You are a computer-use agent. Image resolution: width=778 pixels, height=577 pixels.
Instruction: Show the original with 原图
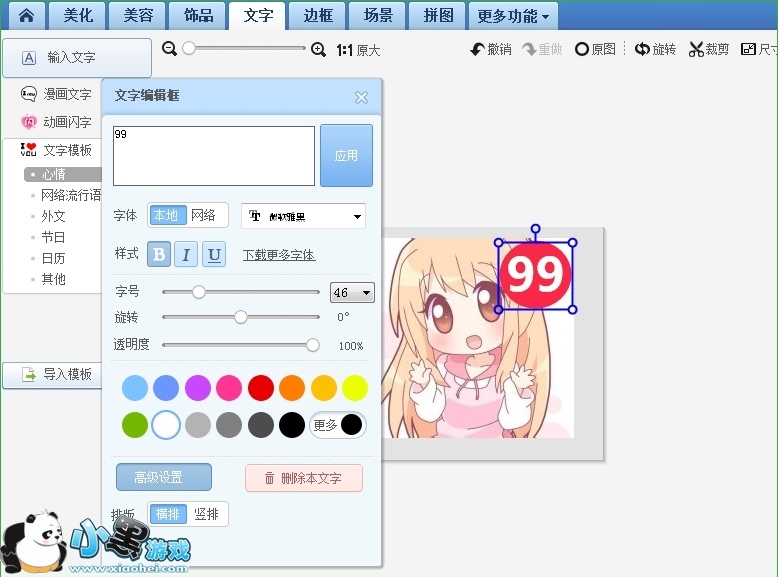tap(595, 49)
